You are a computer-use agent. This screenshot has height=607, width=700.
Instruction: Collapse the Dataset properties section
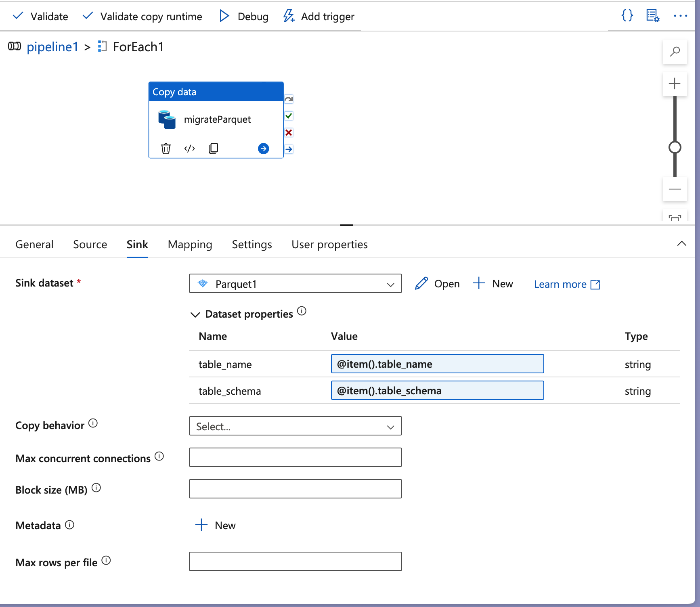195,315
